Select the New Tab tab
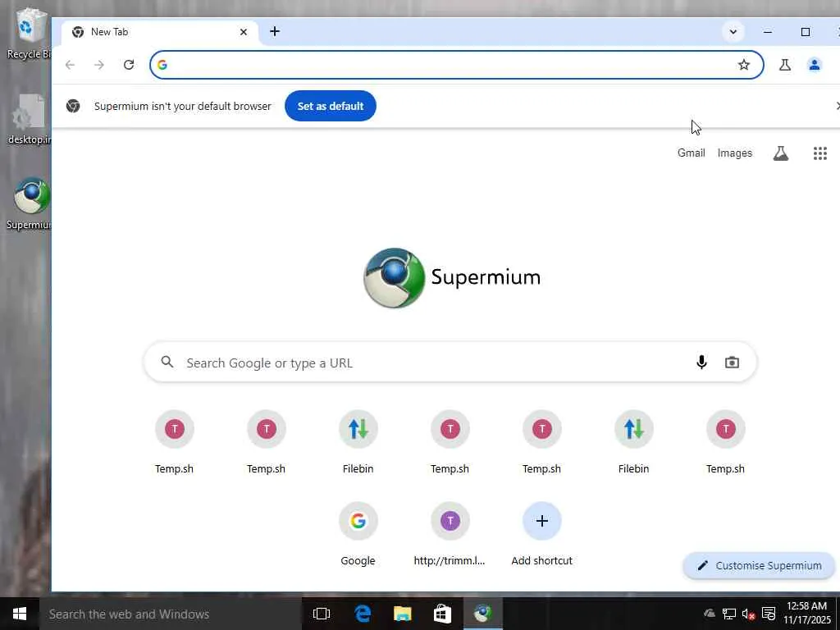This screenshot has width=840, height=630. tap(160, 32)
